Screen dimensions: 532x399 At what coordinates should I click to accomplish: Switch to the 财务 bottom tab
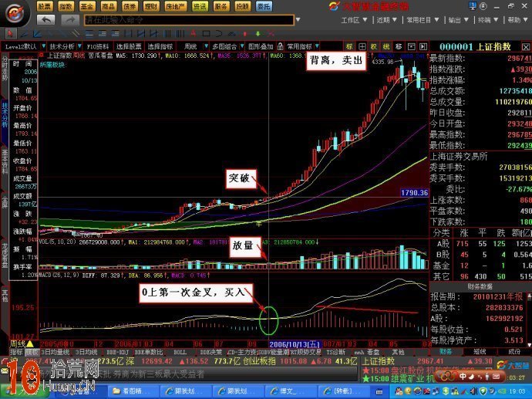point(446,351)
